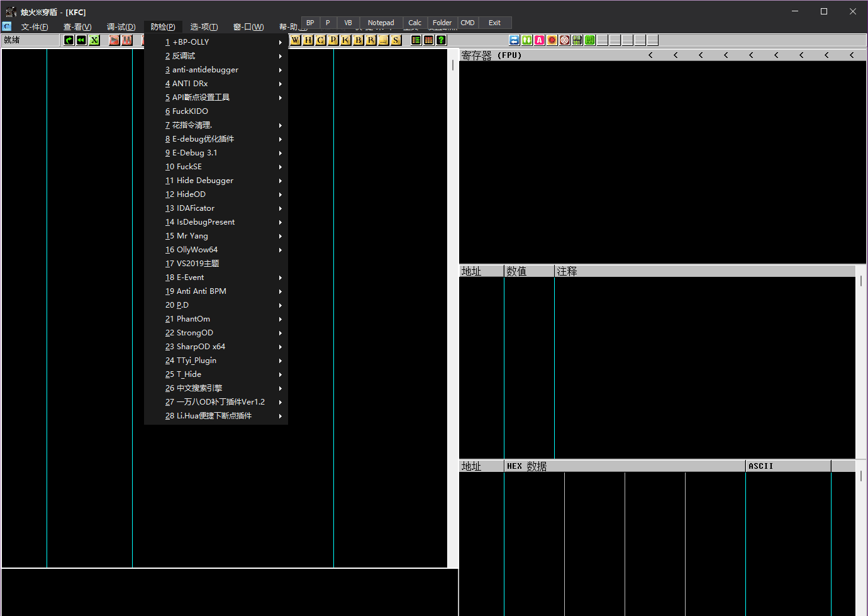Click the bullseye target toolbar icon
868x616 pixels.
pyautogui.click(x=564, y=40)
